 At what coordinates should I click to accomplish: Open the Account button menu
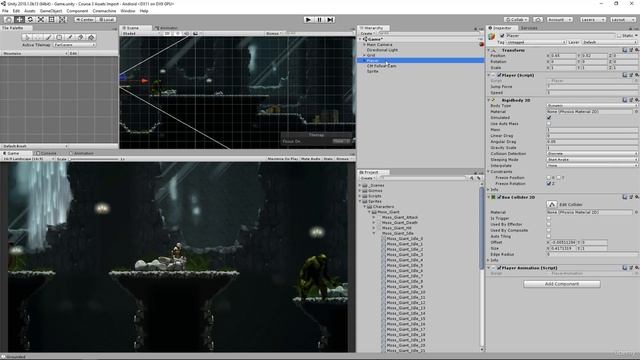[x=560, y=20]
